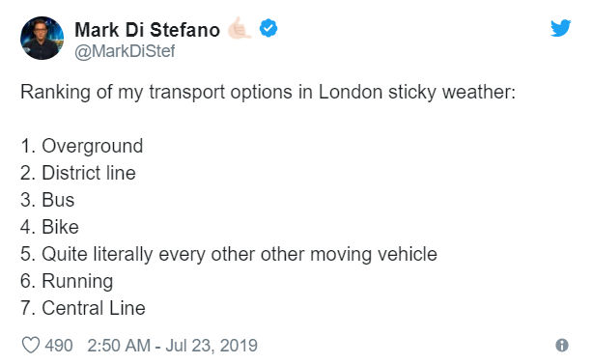Open Mark Di Stefano's profile picture
This screenshot has height=364, width=592.
point(42,38)
